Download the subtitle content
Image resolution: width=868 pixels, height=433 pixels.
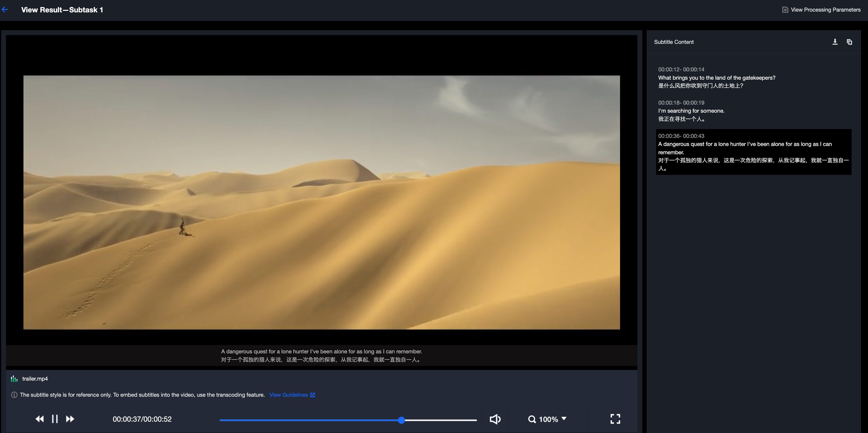(x=835, y=42)
